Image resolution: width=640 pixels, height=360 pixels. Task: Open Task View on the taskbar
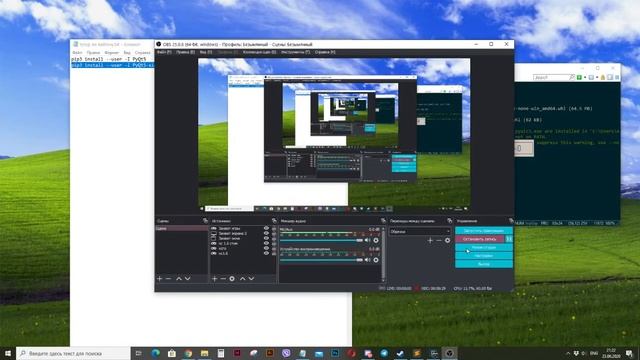point(139,353)
